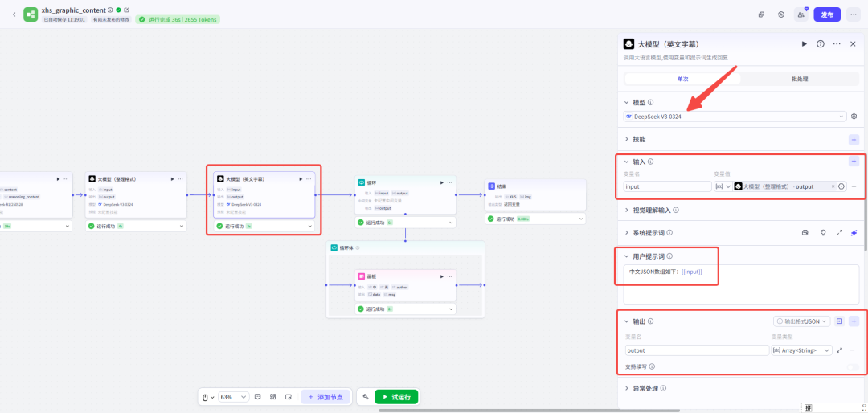
Task: Clear the 大模型（整理格式）output reference tag
Action: point(833,186)
